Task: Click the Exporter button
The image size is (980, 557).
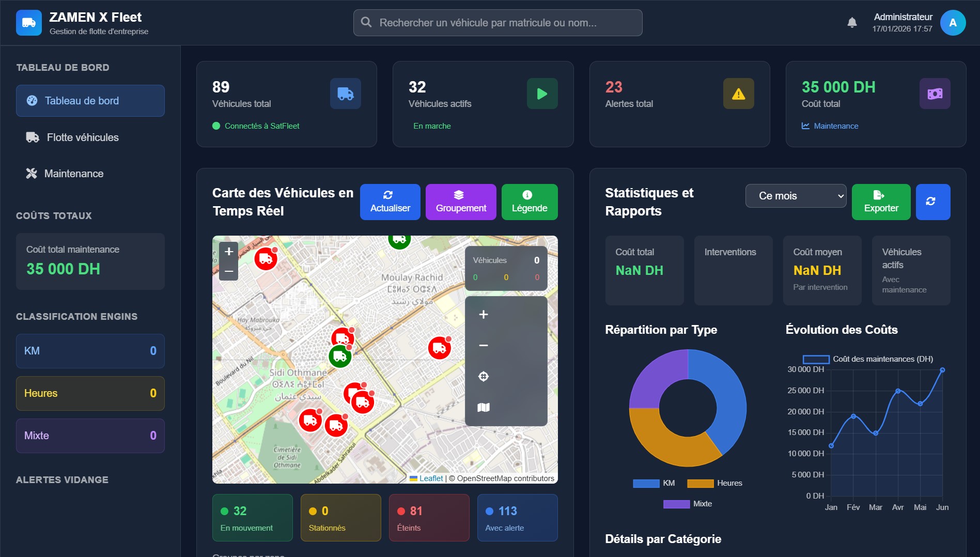Action: point(881,202)
